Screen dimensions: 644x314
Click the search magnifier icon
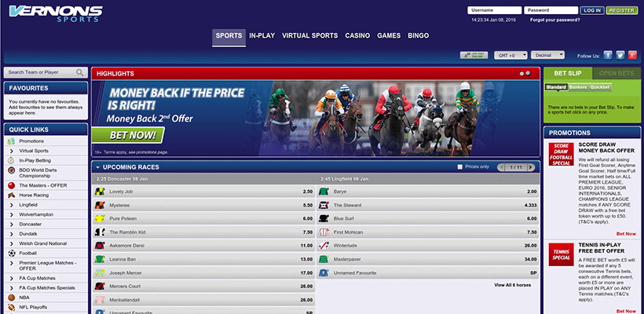79,73
